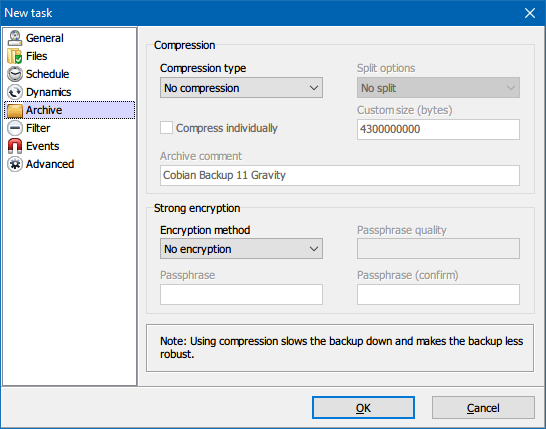
Task: Confirm with the OK button
Action: click(363, 407)
